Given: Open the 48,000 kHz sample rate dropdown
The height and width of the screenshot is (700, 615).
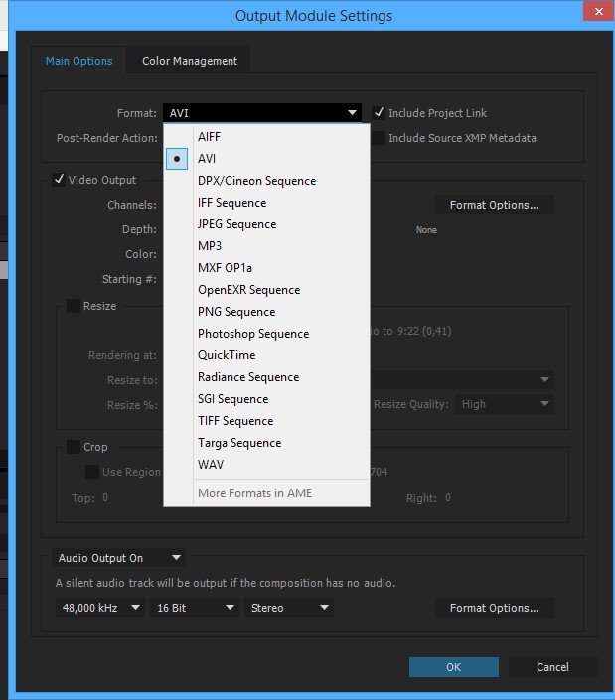Looking at the screenshot, I should pyautogui.click(x=100, y=608).
